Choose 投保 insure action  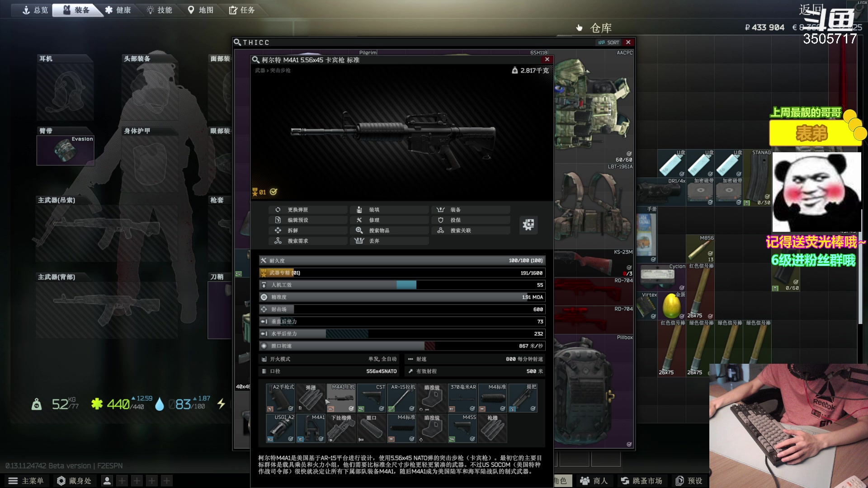click(471, 220)
